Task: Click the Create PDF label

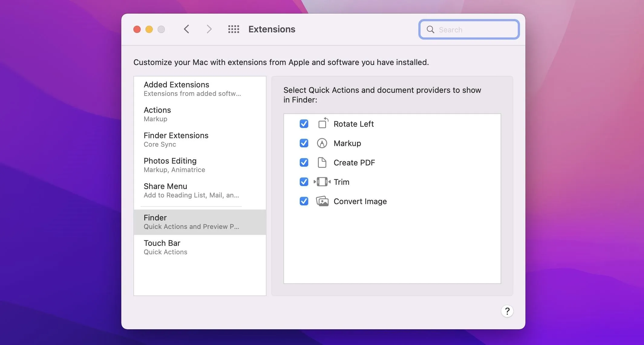Action: click(354, 163)
